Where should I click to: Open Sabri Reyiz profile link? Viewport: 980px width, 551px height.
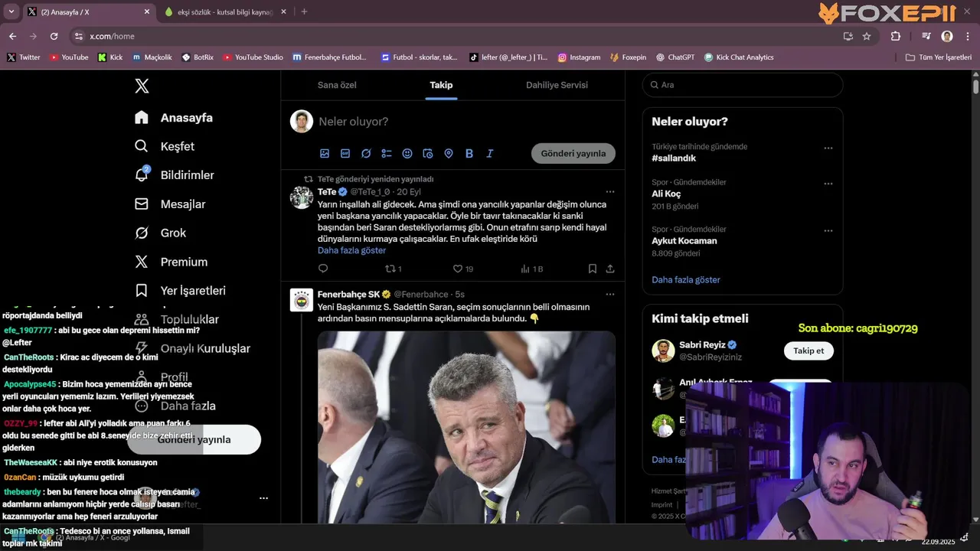701,345
